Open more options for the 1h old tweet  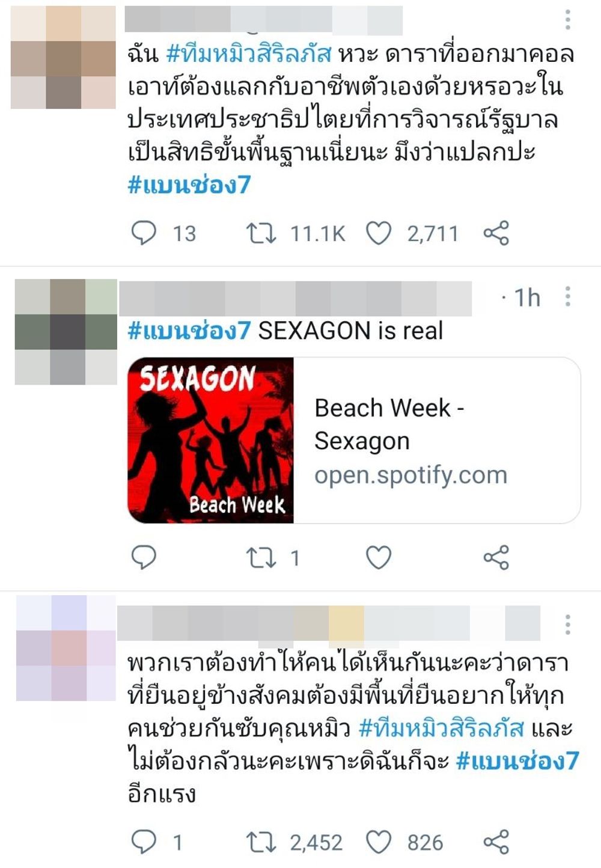point(567,296)
